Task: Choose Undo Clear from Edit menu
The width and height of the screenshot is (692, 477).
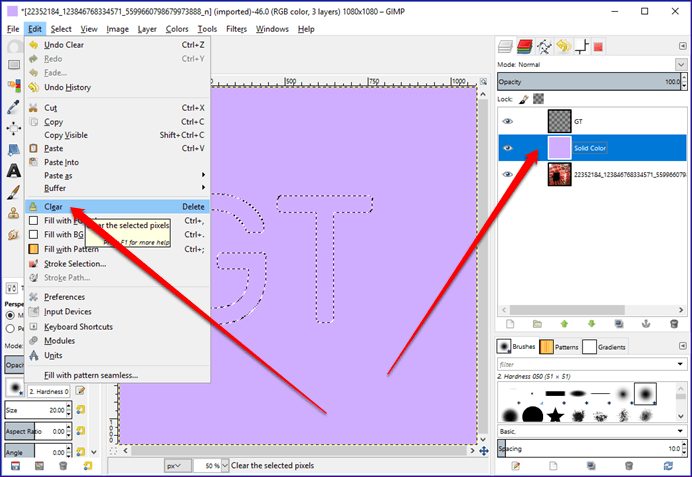Action: (117, 45)
